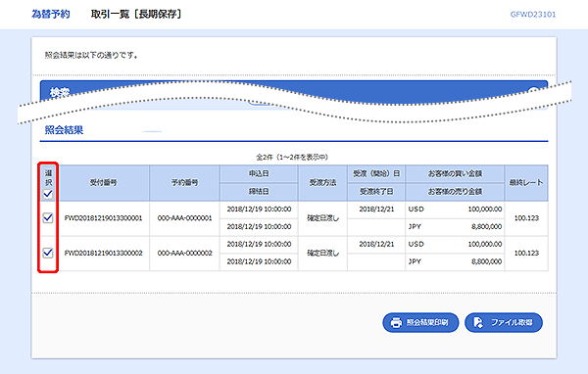Viewport: 588px width, 374px height.
Task: Select reservation number 000-AAA-0000002
Action: click(x=184, y=253)
